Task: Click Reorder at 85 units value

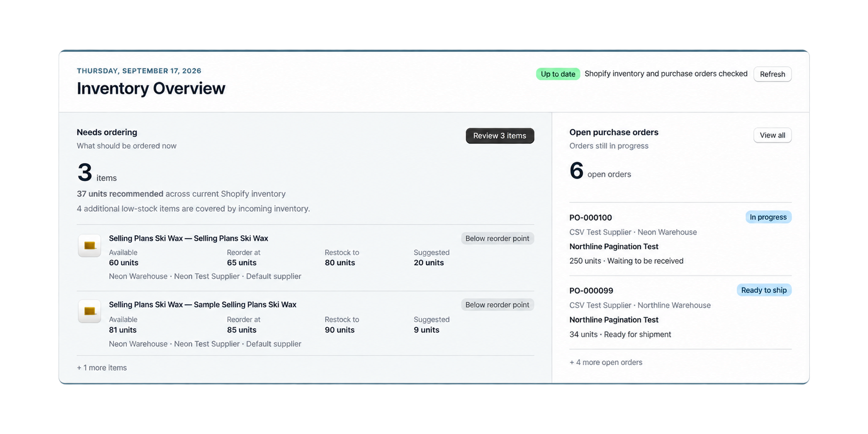Action: point(242,330)
